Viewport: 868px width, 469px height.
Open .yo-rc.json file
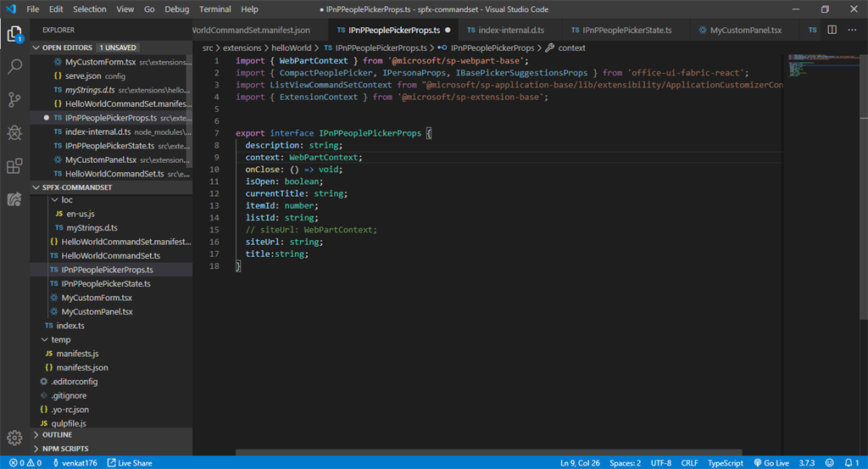(x=111, y=410)
